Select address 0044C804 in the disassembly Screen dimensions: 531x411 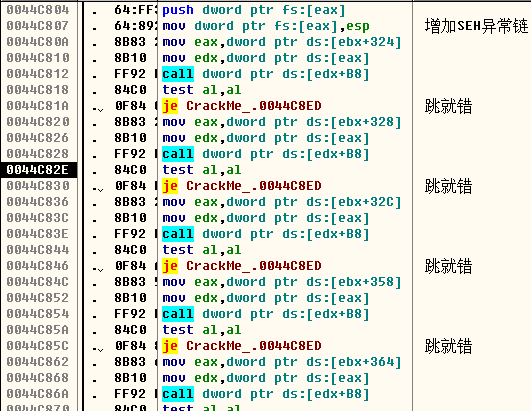click(38, 10)
